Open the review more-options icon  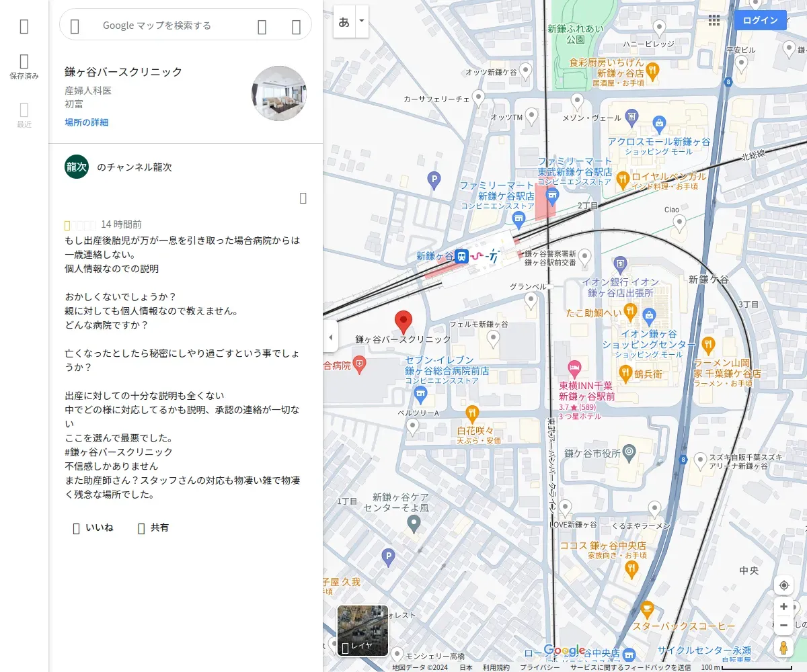[x=303, y=198]
